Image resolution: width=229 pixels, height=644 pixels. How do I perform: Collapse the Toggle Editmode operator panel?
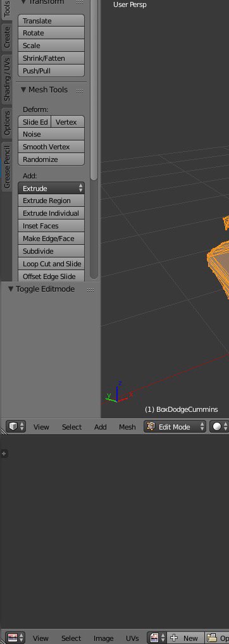pyautogui.click(x=11, y=289)
